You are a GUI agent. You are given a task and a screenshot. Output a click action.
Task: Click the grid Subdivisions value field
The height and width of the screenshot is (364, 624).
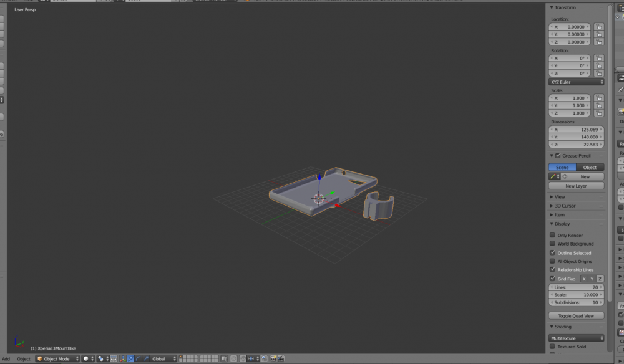(576, 302)
